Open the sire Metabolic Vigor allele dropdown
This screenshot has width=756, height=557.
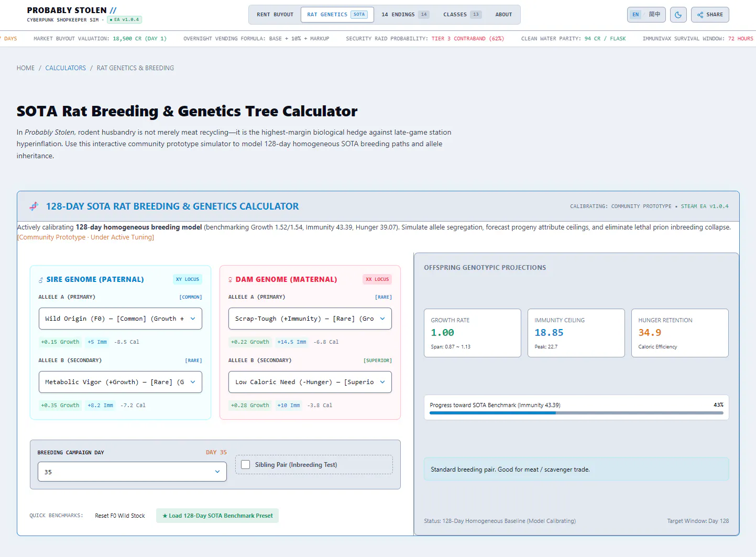click(120, 382)
